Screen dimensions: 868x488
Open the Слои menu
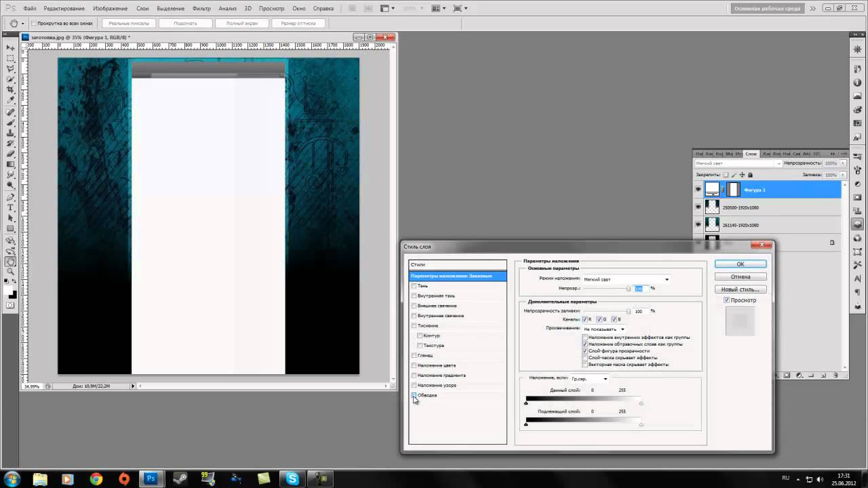(x=142, y=9)
